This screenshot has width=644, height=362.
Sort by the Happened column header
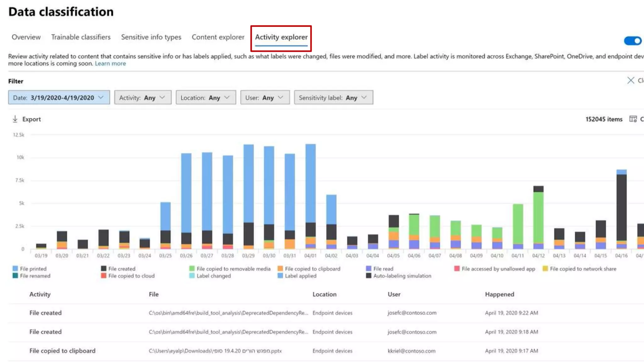[499, 294]
